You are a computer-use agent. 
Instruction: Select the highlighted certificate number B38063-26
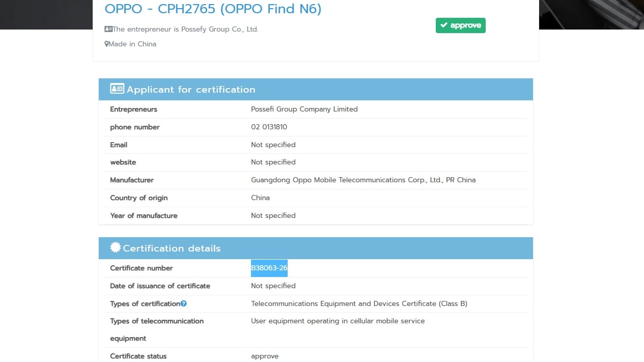tap(269, 268)
